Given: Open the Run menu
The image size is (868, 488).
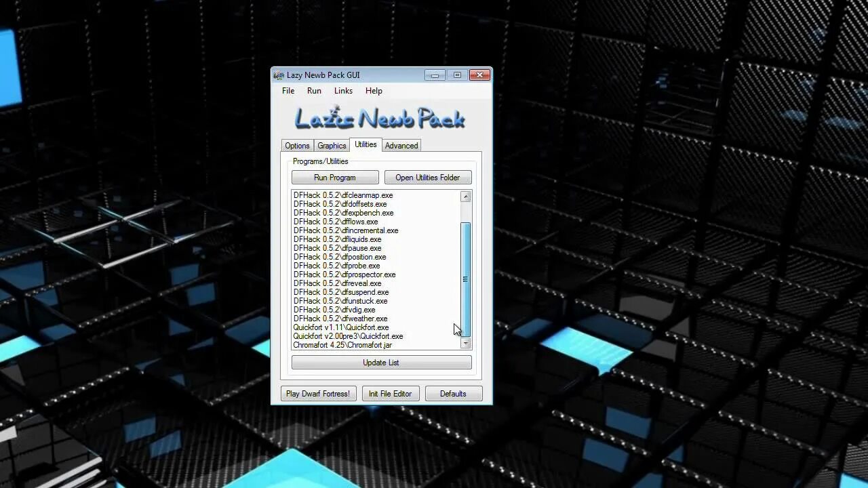Looking at the screenshot, I should (x=314, y=91).
